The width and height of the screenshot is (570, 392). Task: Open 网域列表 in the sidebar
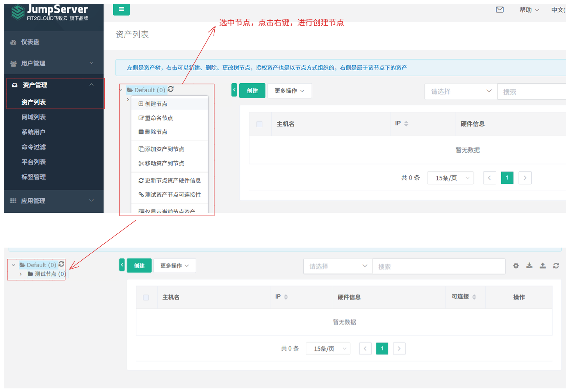tap(34, 117)
